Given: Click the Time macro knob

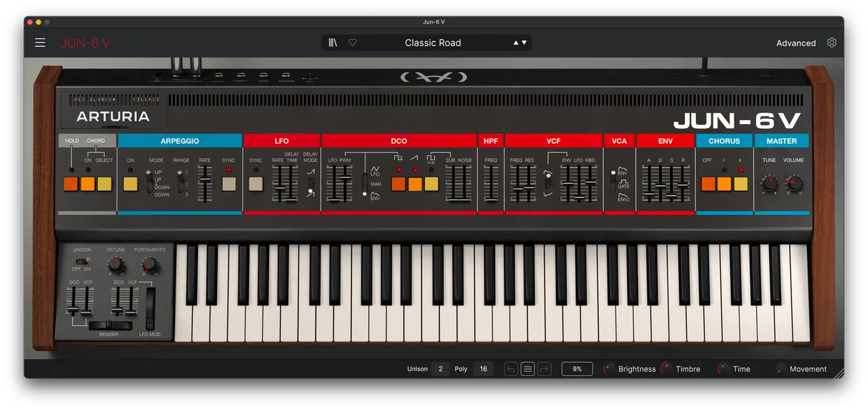Looking at the screenshot, I should click(x=724, y=369).
